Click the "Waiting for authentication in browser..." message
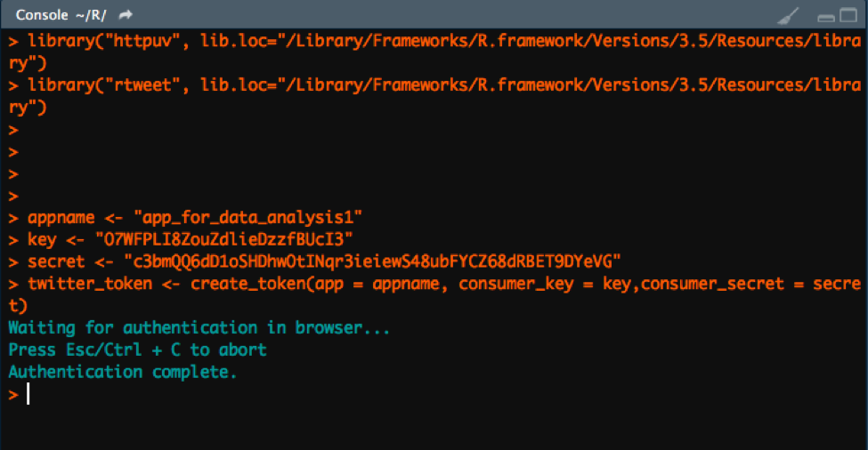 pyautogui.click(x=199, y=328)
